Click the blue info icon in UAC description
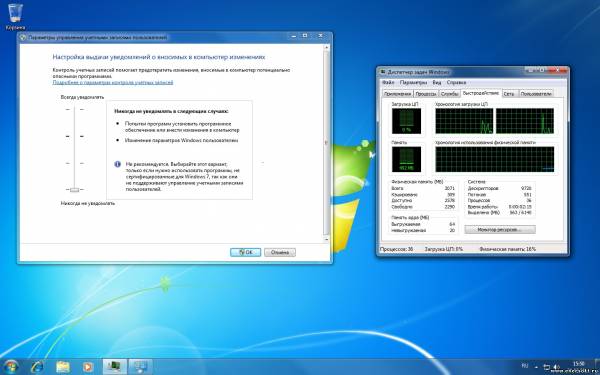600x375 pixels. click(117, 164)
